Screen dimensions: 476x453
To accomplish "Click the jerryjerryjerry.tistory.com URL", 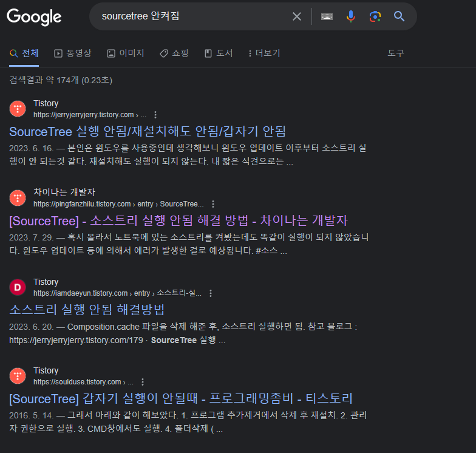I will (90, 115).
